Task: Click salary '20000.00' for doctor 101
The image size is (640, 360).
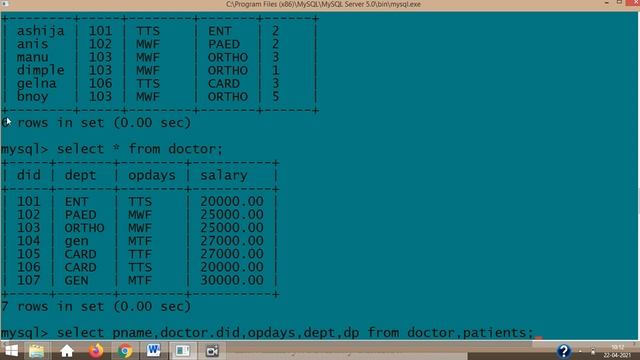Action: pos(231,201)
